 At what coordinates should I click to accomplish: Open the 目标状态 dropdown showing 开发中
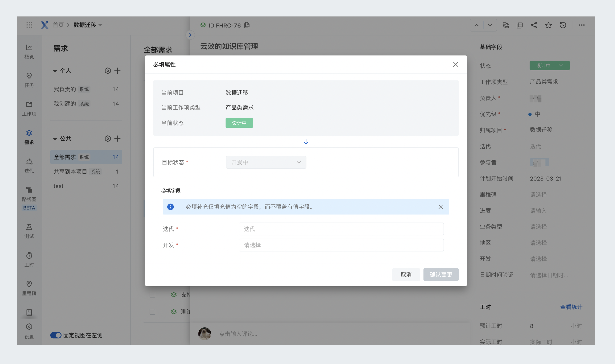(266, 162)
